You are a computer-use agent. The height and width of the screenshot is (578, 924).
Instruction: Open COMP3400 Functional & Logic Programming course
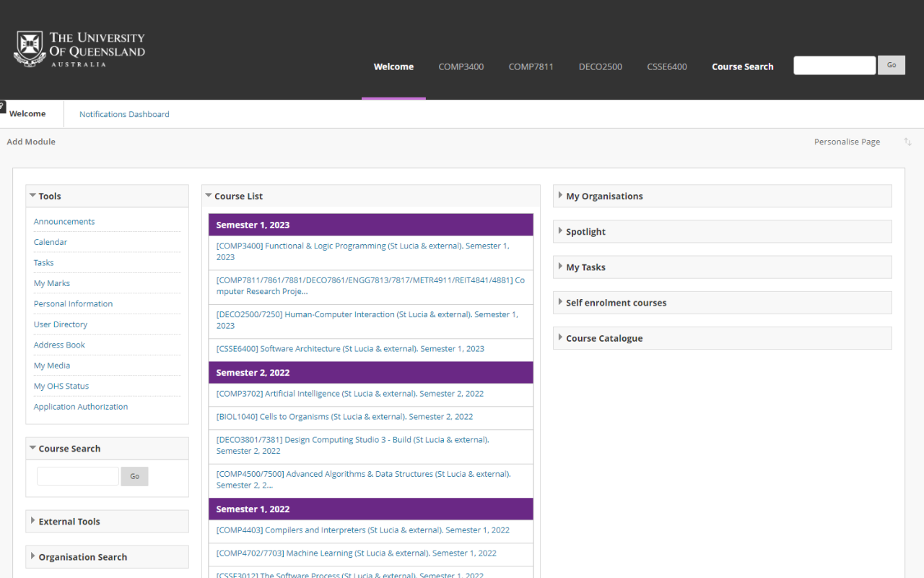(363, 251)
